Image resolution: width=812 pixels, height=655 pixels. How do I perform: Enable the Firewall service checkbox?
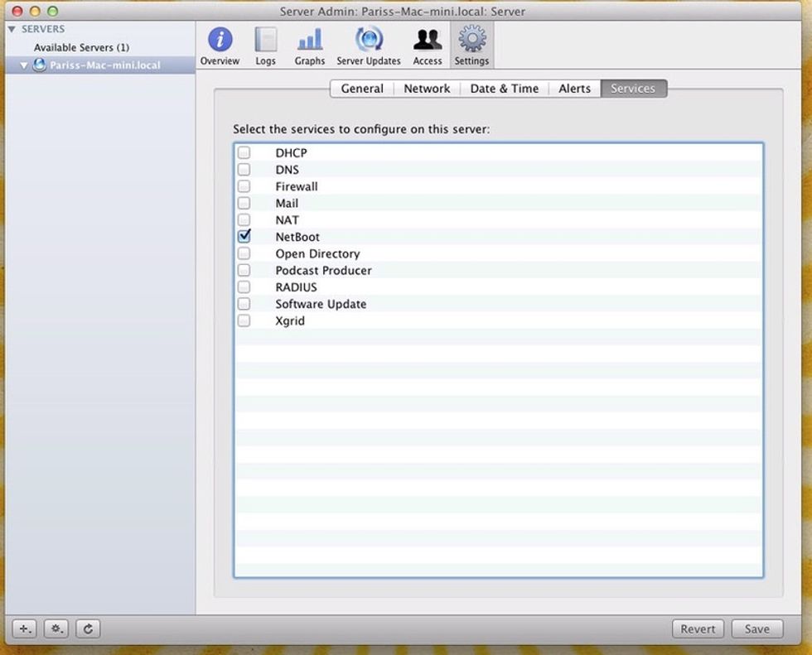pyautogui.click(x=244, y=186)
